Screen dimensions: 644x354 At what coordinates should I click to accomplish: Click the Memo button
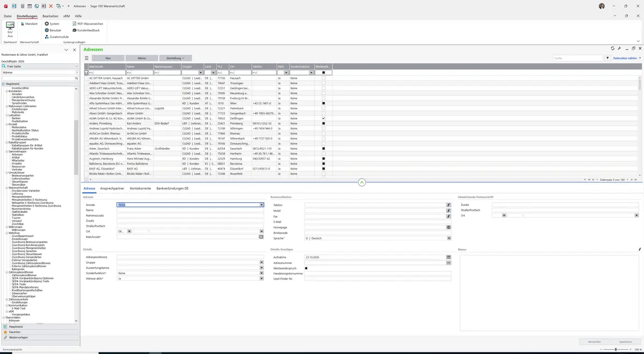[142, 58]
